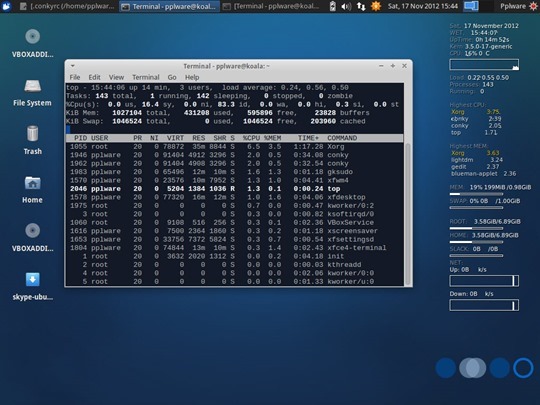540x405 pixels.
Task: Click the kworker/0:2 process row
Action: coord(235,206)
